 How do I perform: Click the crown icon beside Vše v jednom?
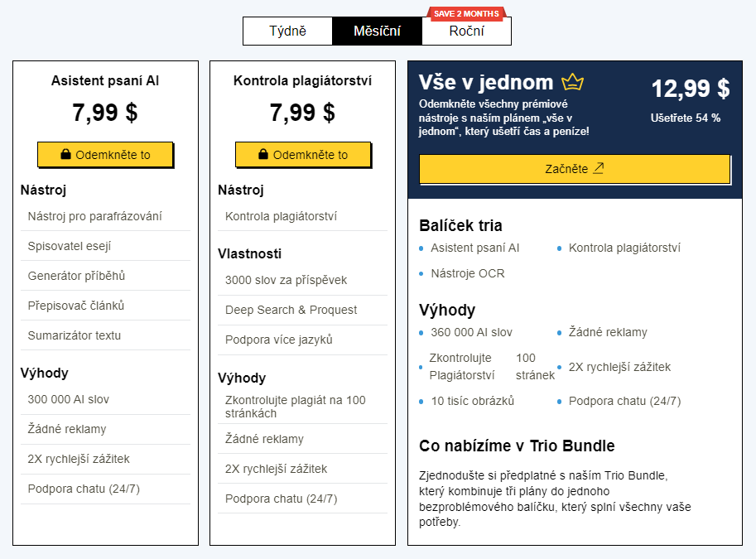573,82
